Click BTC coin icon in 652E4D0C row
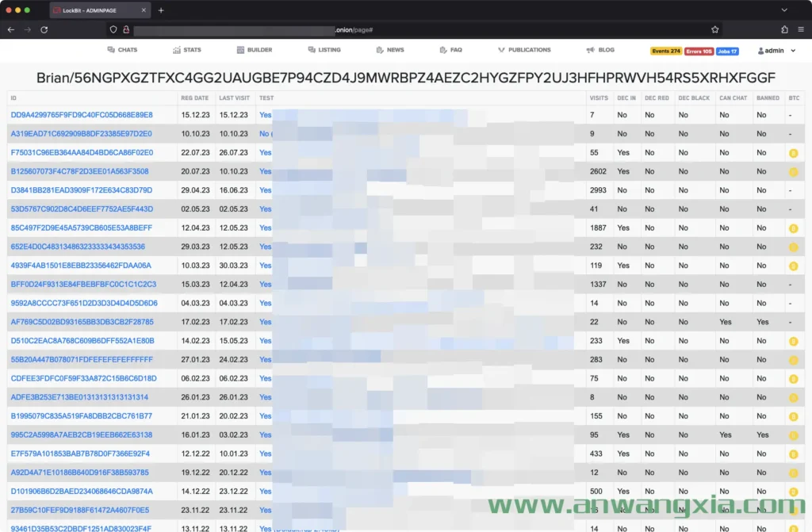The height and width of the screenshot is (532, 812). click(793, 247)
